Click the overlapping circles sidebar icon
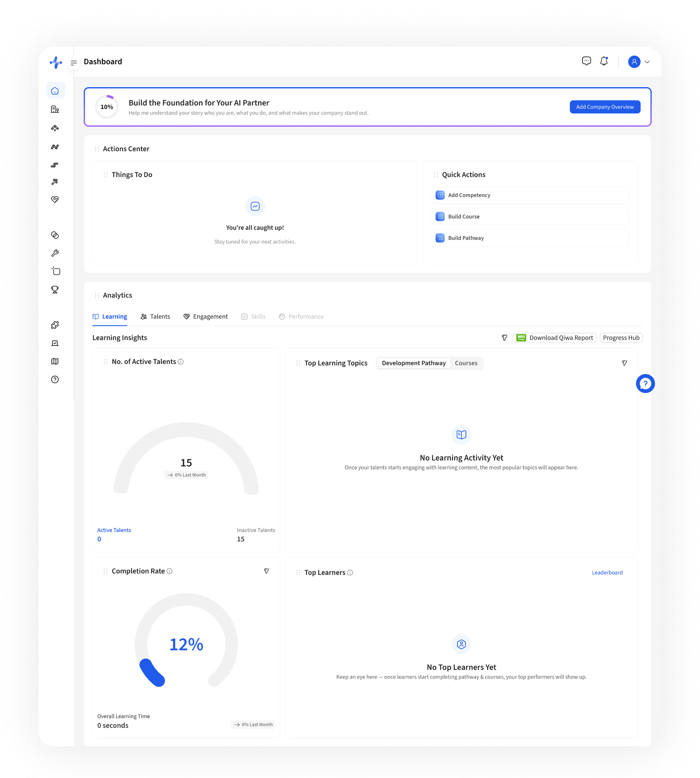 click(x=55, y=235)
